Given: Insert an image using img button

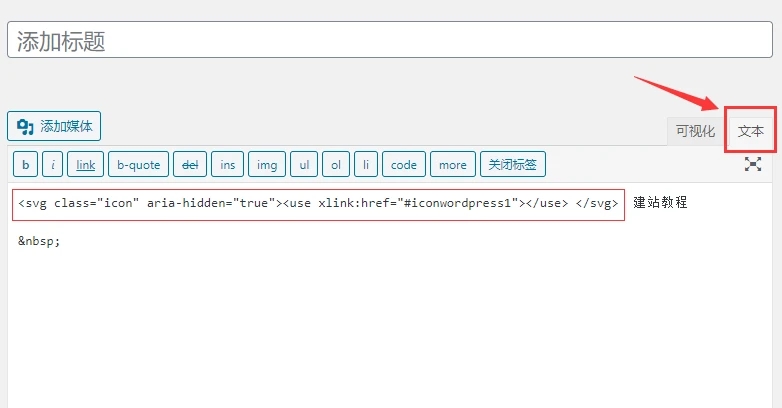Looking at the screenshot, I should coord(267,164).
